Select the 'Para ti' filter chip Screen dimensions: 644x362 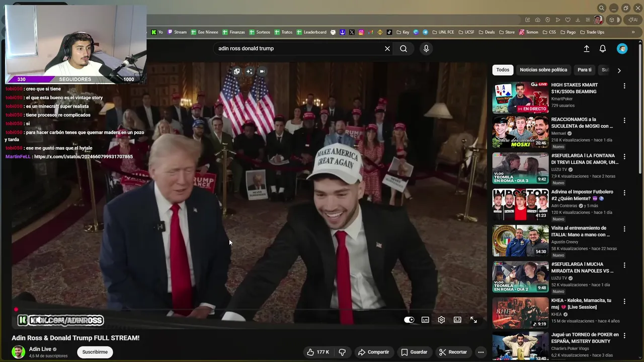coord(584,70)
